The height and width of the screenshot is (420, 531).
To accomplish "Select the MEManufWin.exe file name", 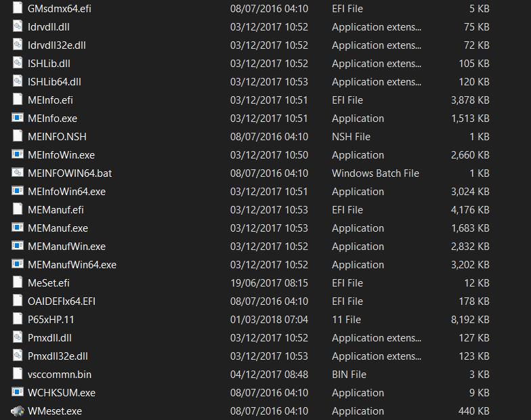I will pyautogui.click(x=66, y=247).
